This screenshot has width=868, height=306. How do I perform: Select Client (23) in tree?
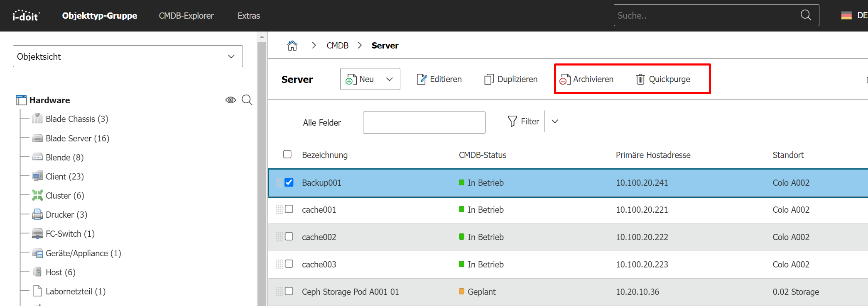coord(65,177)
